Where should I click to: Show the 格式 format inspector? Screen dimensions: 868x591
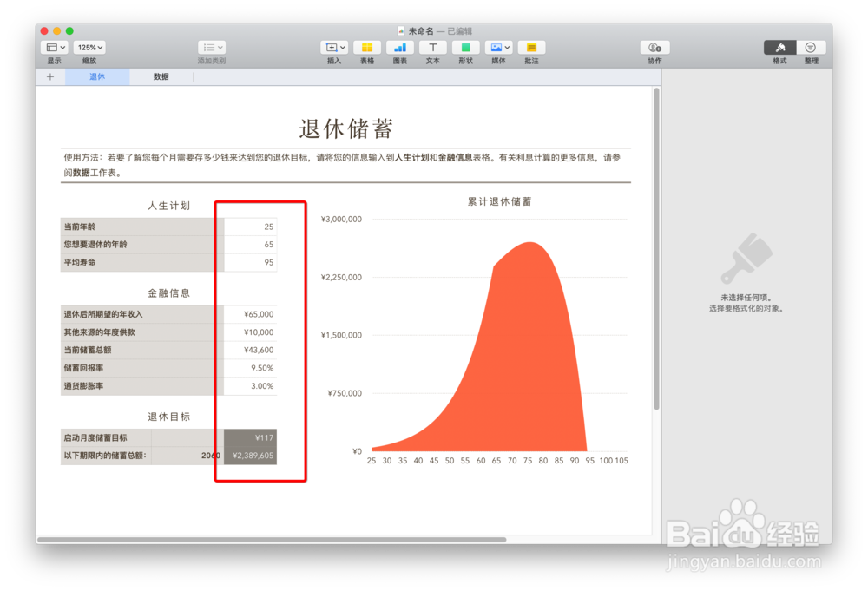click(x=779, y=48)
